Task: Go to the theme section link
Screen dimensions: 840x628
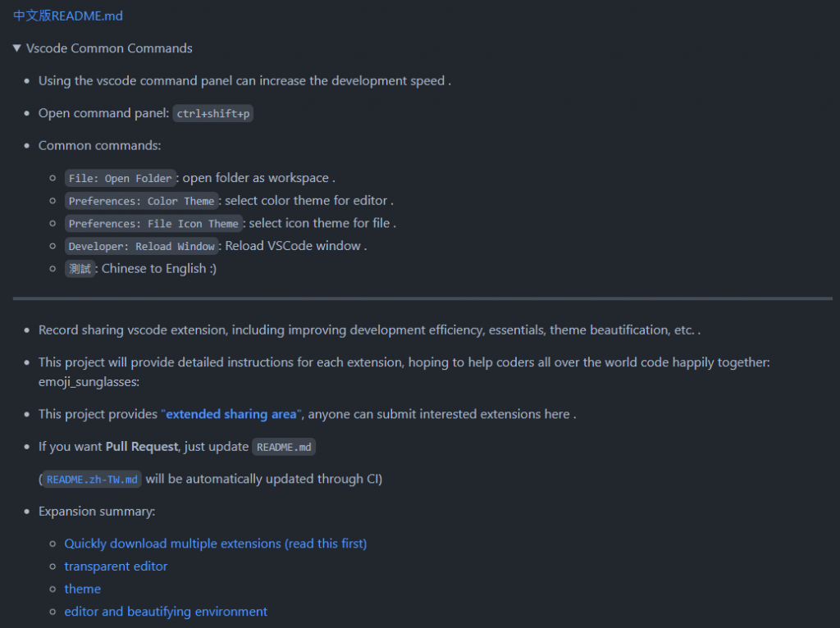Action: [x=83, y=589]
